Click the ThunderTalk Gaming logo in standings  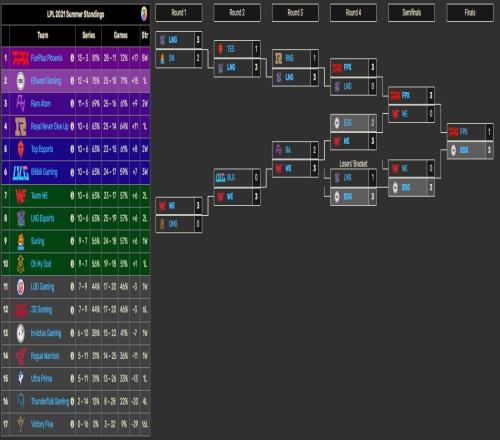click(x=21, y=401)
